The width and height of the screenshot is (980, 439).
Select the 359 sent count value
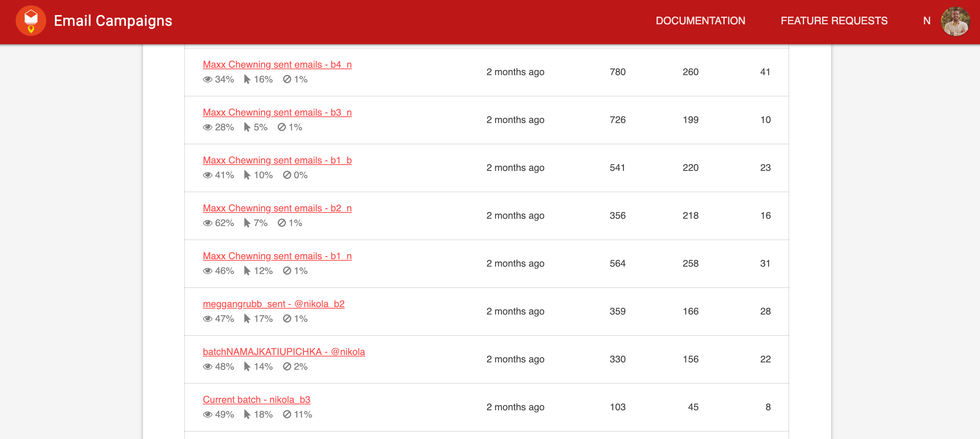(x=617, y=312)
